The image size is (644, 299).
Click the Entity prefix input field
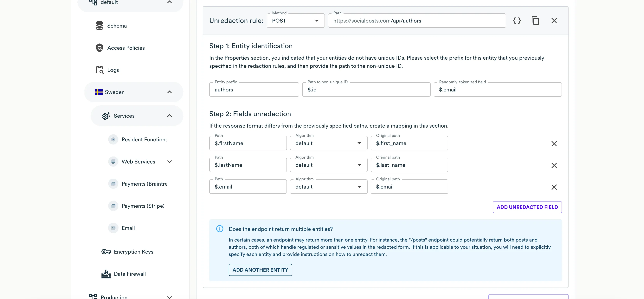point(254,90)
